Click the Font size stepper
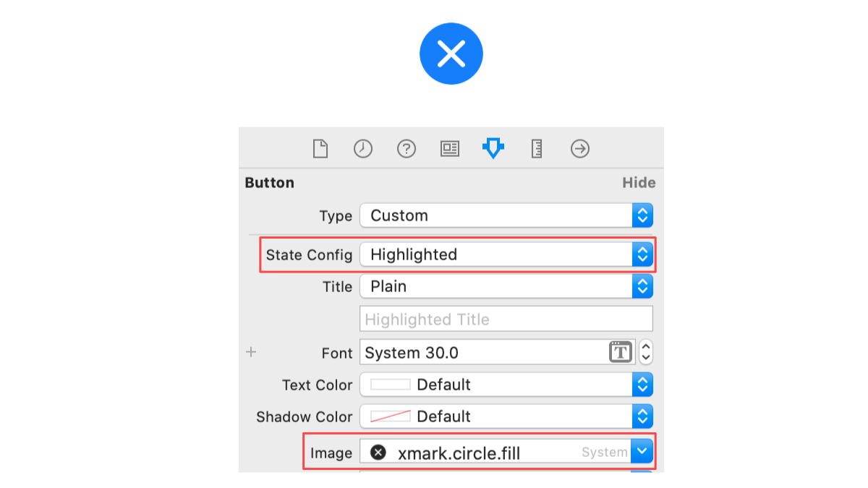This screenshot has width=868, height=488. 646,353
